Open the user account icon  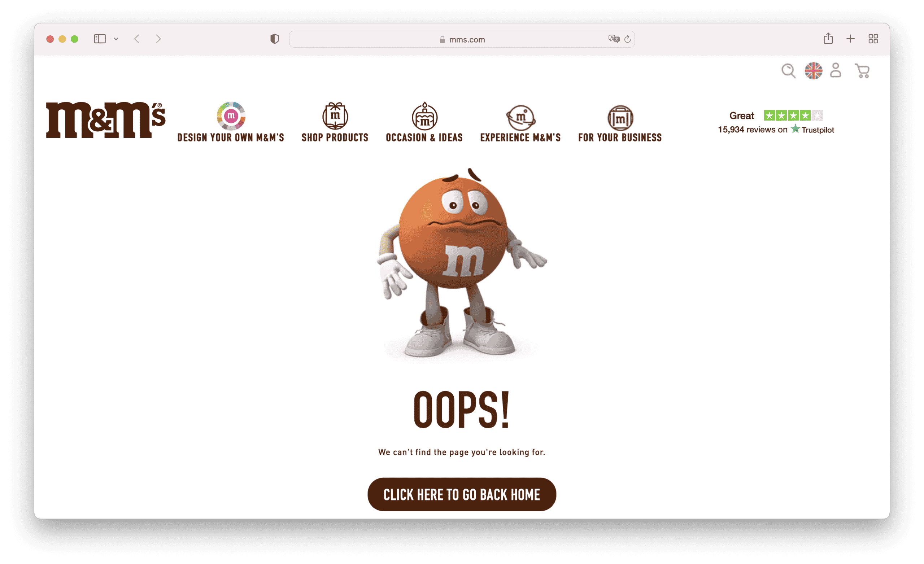836,70
